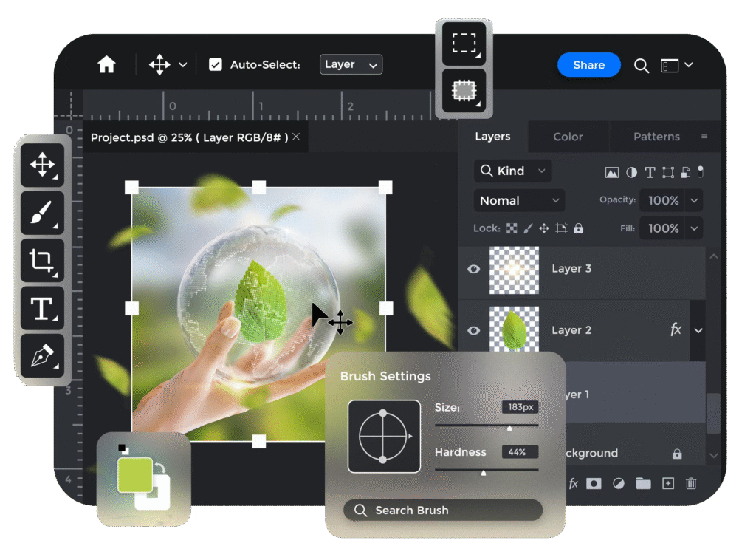The width and height of the screenshot is (756, 560).
Task: Select the Pen tool
Action: click(42, 356)
